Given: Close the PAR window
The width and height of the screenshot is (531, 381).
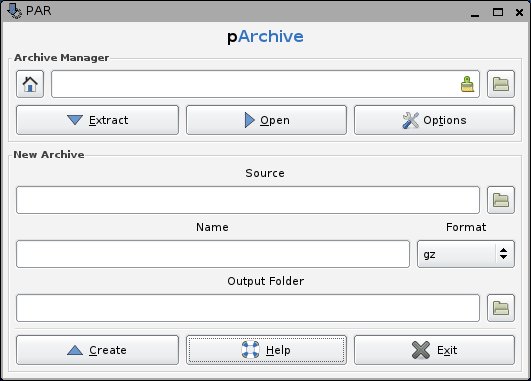Looking at the screenshot, I should pyautogui.click(x=519, y=13).
